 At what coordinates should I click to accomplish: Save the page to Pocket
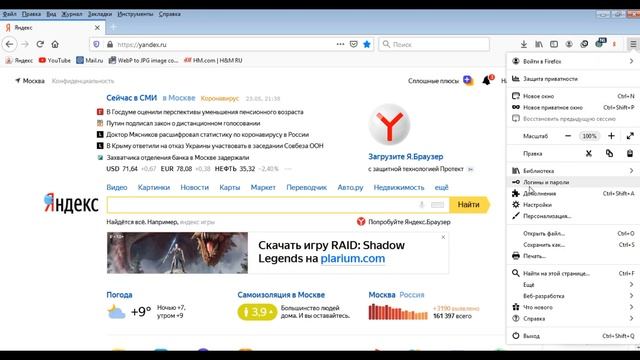[x=353, y=44]
